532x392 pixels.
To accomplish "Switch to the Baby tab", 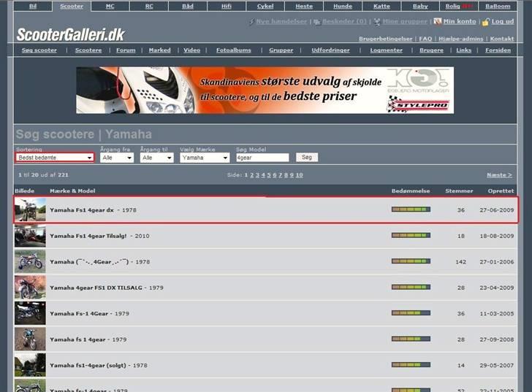I will pos(420,6).
